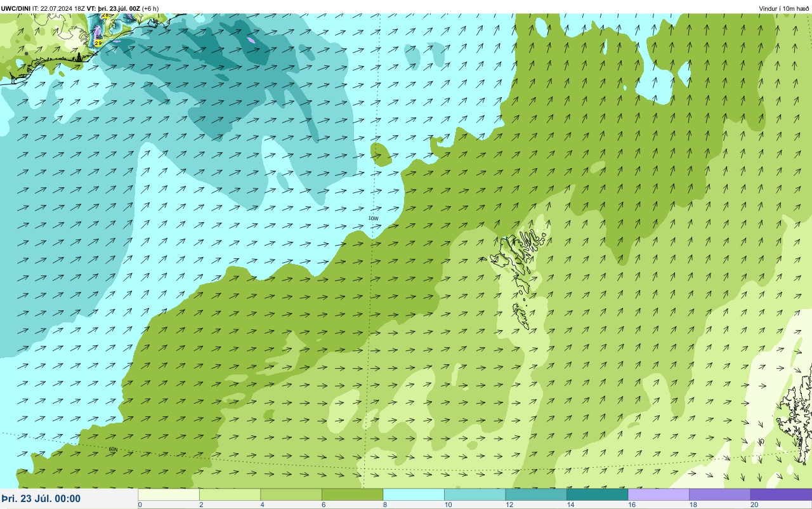Click the legend scale value 2
Viewport: 812px width, 509px height.
tap(200, 505)
